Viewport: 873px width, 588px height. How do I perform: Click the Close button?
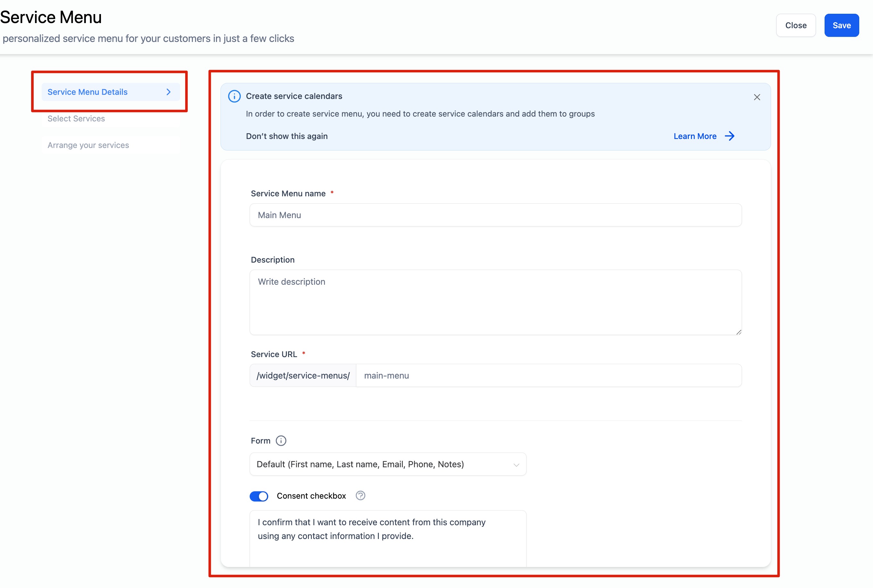point(795,26)
